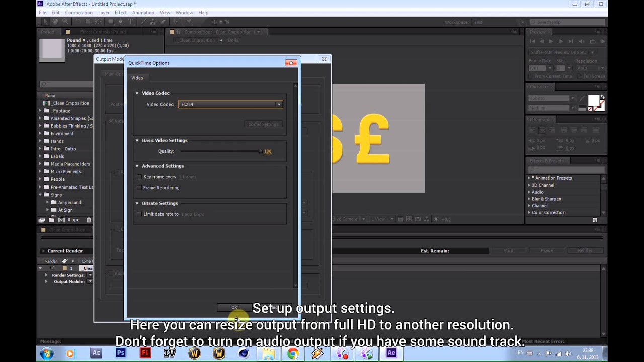Image resolution: width=644 pixels, height=362 pixels.
Task: Confirm QuickTime Options with OK
Action: point(234,307)
